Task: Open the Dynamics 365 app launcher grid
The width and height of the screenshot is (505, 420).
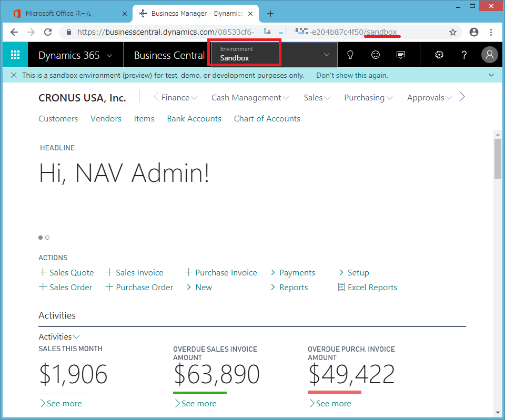Action: point(15,55)
